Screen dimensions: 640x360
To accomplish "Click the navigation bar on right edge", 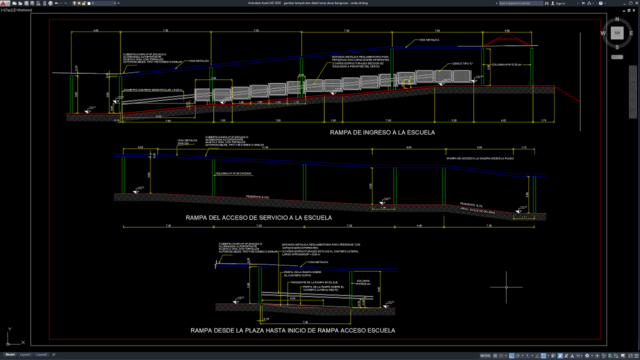I will [633, 92].
